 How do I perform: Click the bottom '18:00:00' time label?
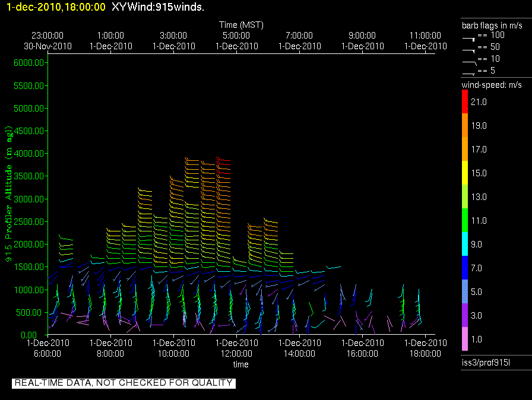(x=425, y=354)
